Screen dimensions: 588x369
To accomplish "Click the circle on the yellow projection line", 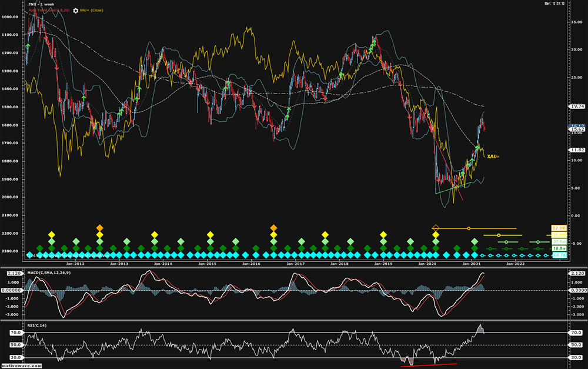I will point(499,235).
